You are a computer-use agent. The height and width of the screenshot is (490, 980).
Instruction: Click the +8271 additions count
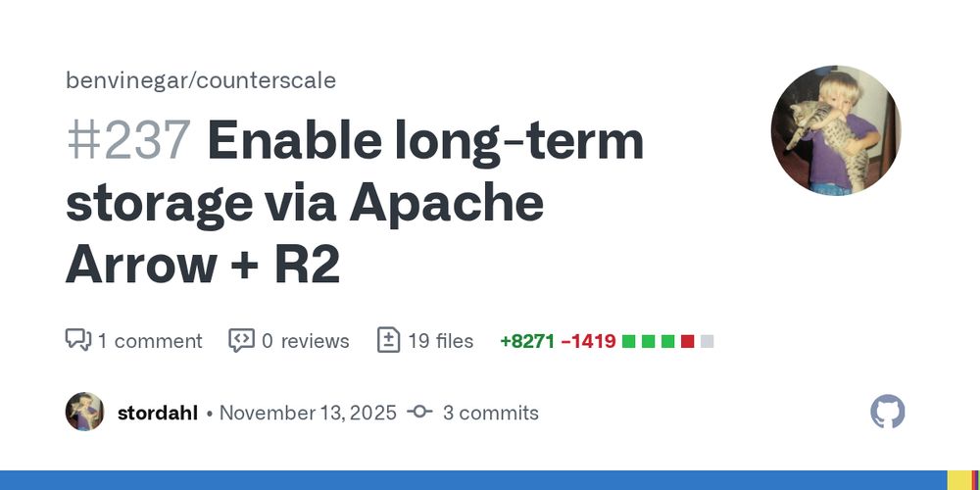(527, 341)
